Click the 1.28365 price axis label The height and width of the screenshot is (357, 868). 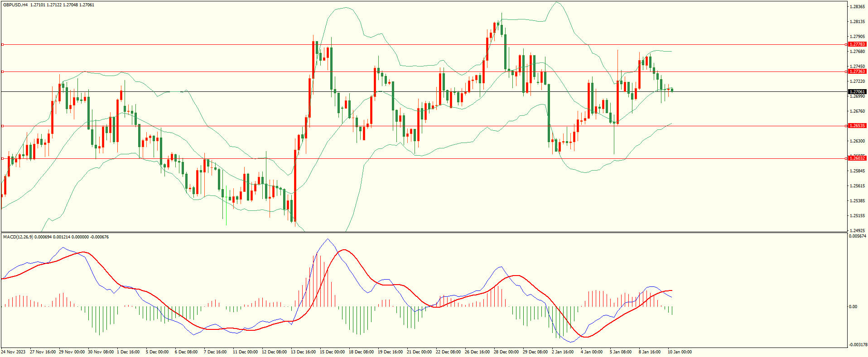pos(858,7)
